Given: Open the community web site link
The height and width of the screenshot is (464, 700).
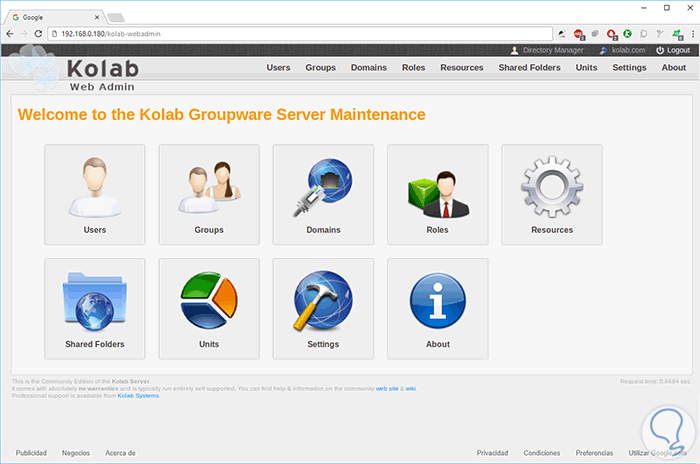Looking at the screenshot, I should pos(387,389).
